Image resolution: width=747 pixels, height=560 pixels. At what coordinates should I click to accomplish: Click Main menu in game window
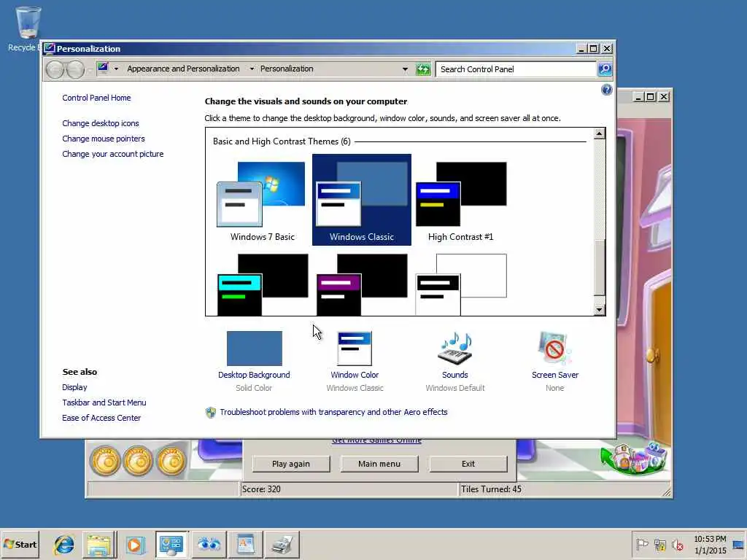(x=379, y=464)
